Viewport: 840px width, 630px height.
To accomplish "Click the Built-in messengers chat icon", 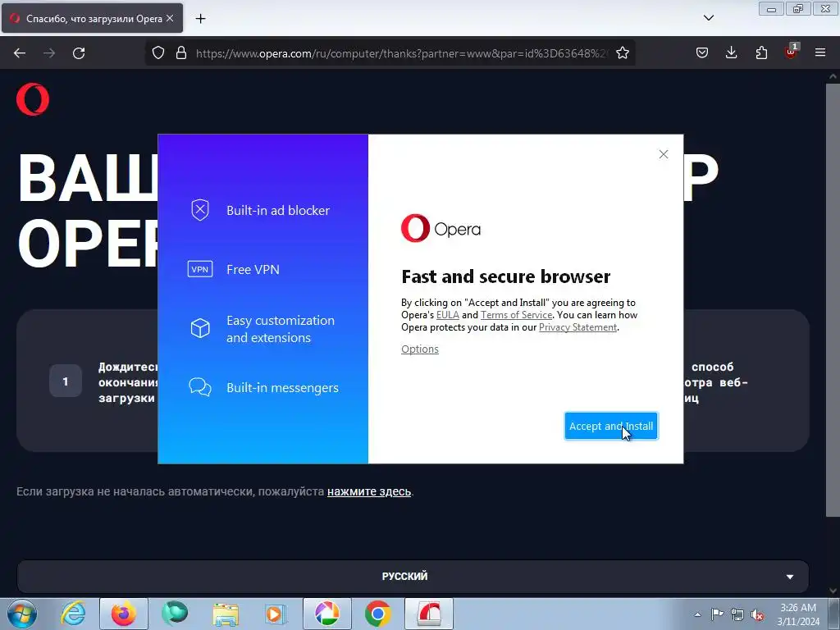I will [200, 387].
